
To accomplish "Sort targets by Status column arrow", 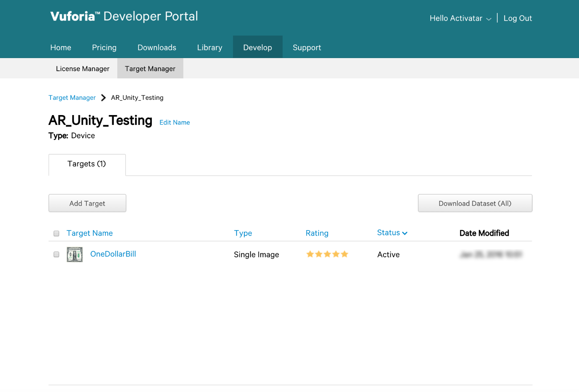I will [405, 233].
